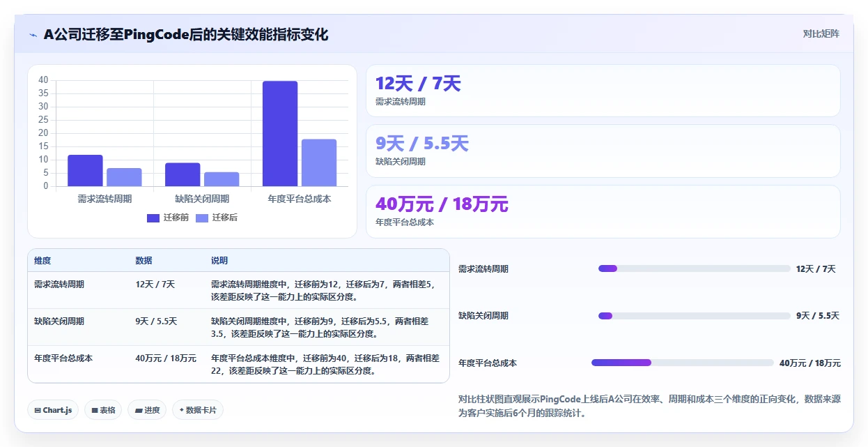Click the icon inside the 表格 chip

[x=94, y=410]
